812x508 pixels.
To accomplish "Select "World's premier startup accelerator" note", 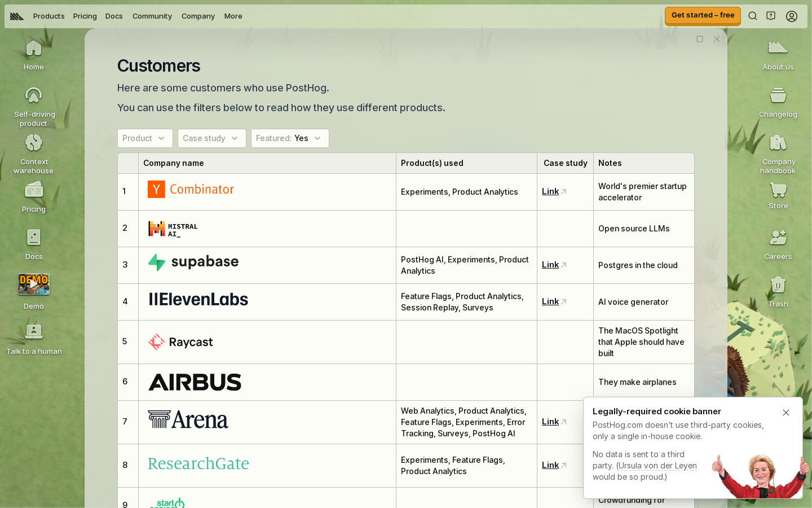I will pos(642,192).
